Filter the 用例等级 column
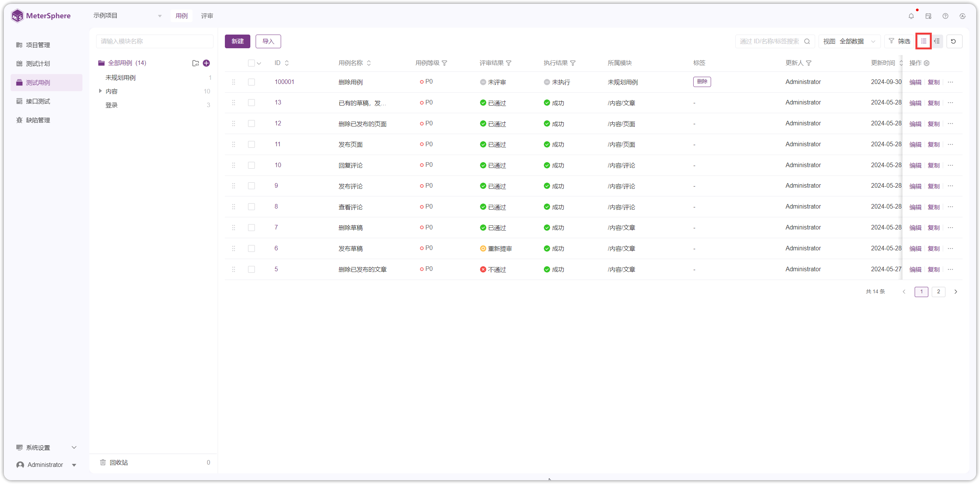Viewport: 980px width, 484px height. point(444,63)
